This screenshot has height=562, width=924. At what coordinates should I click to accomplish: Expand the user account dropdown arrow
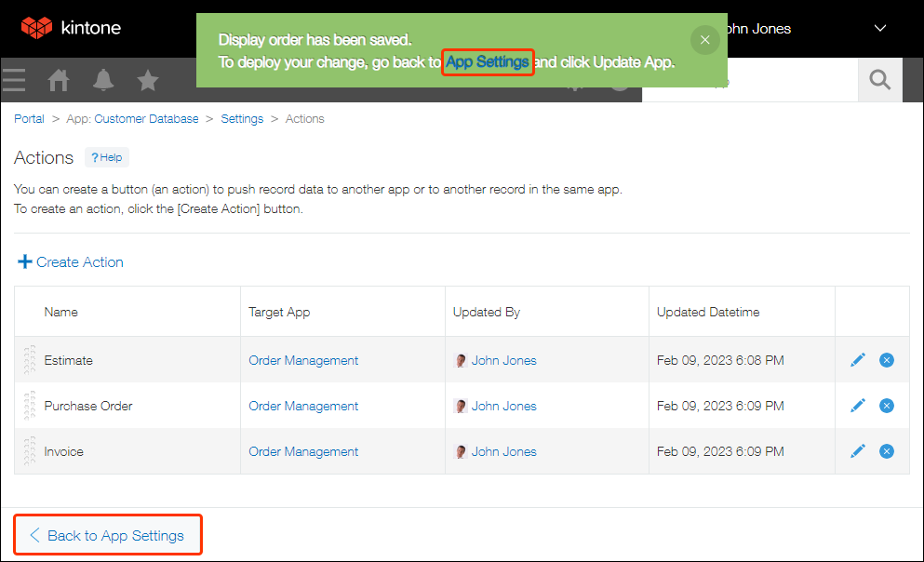click(880, 28)
